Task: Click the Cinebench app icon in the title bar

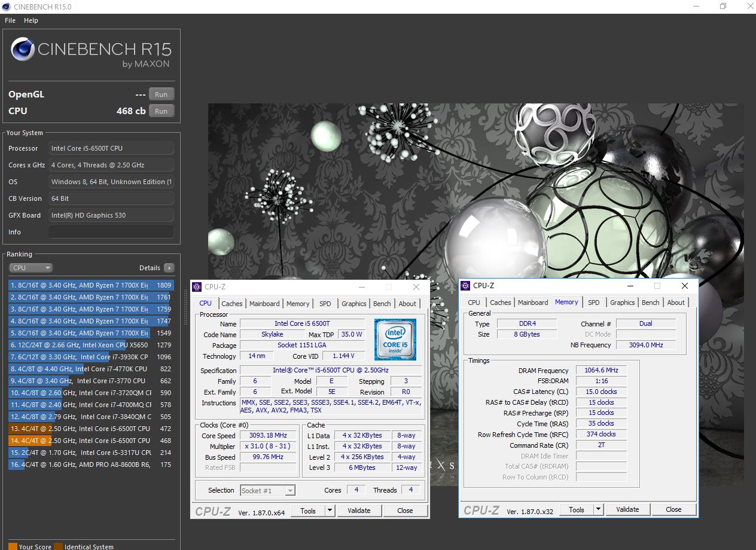Action: coord(6,7)
